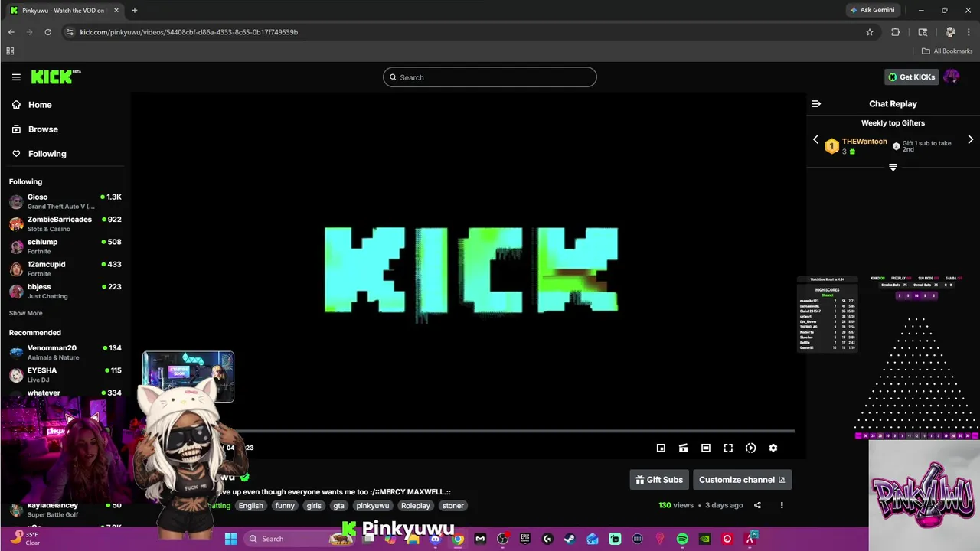Open the Windows Start menu
This screenshot has height=551, width=980.
(x=230, y=539)
